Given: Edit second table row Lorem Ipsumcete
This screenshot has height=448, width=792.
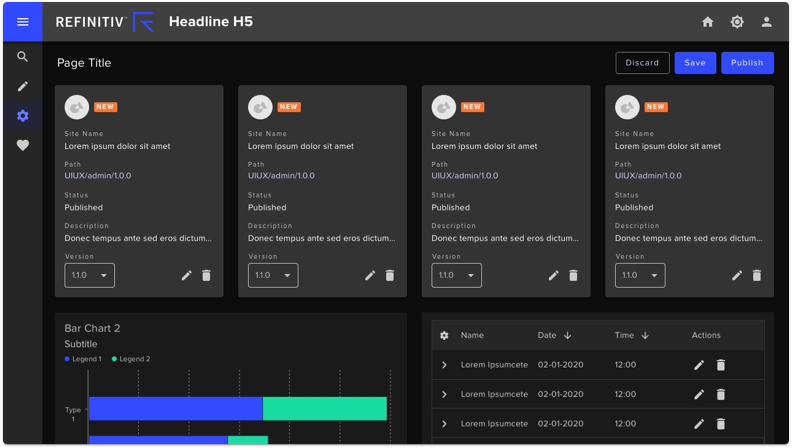Looking at the screenshot, I should click(699, 394).
